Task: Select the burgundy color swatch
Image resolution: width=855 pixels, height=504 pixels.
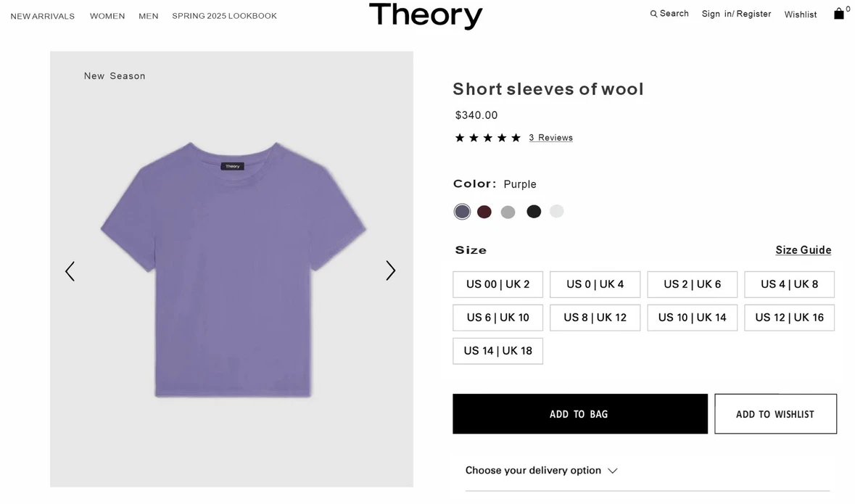Action: [x=484, y=212]
